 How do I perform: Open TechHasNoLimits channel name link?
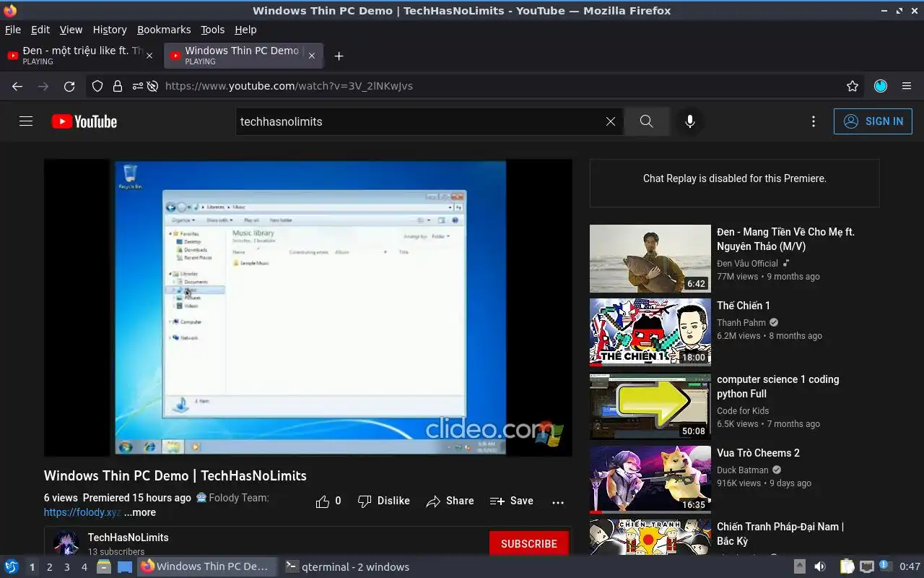(x=128, y=538)
